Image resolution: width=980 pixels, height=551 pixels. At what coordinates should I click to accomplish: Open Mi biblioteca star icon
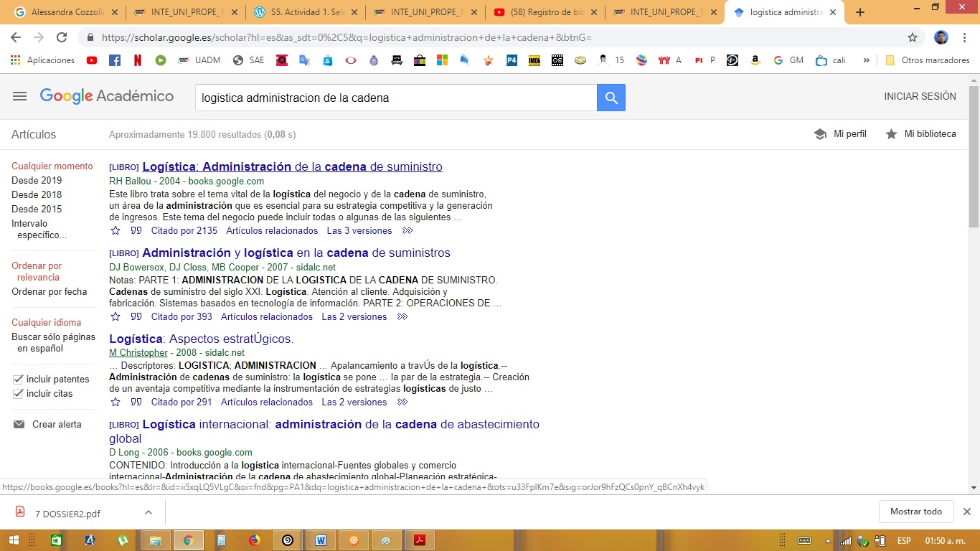pyautogui.click(x=891, y=134)
